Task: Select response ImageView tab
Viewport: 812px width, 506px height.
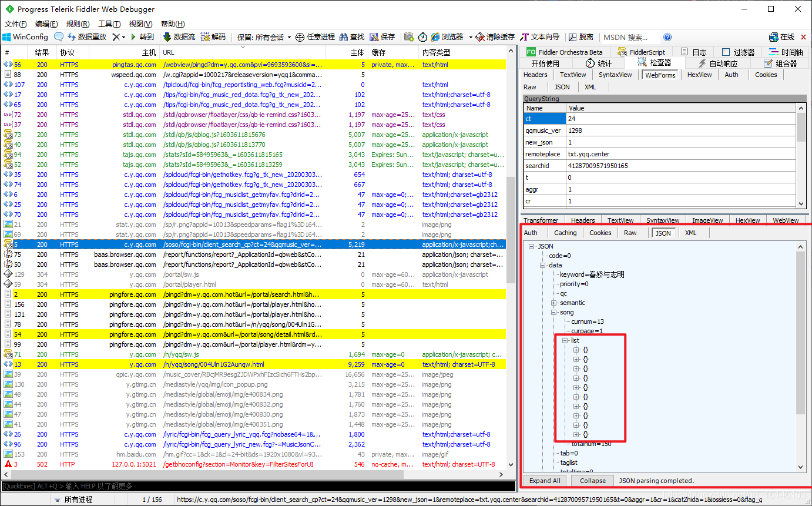Action: coord(707,220)
